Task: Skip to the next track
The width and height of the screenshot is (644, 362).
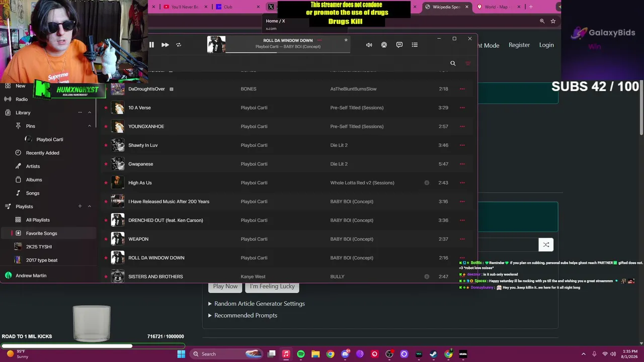Action: [165, 45]
